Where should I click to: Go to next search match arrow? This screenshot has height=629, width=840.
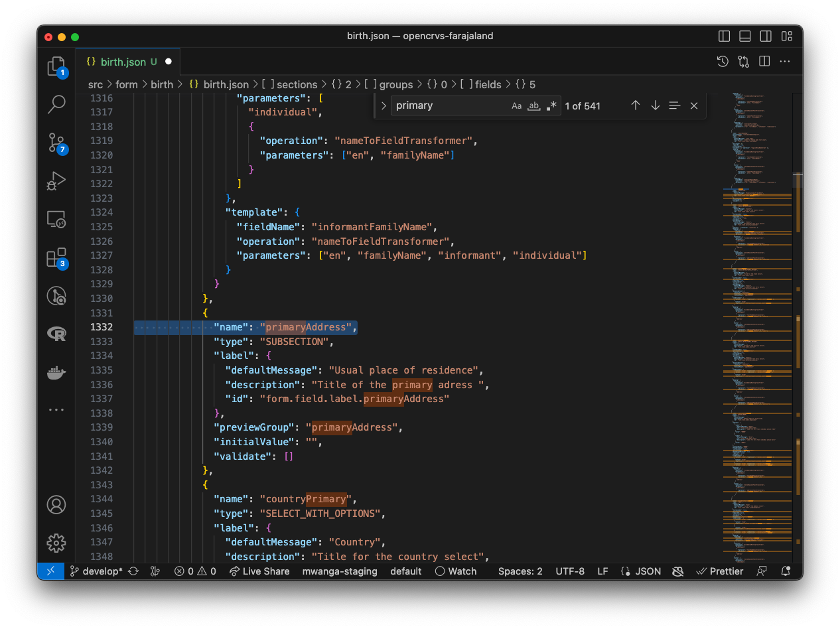[655, 105]
